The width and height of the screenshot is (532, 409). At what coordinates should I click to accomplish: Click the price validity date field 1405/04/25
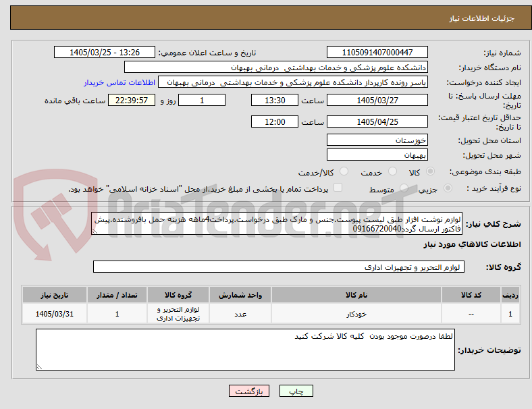(377, 121)
